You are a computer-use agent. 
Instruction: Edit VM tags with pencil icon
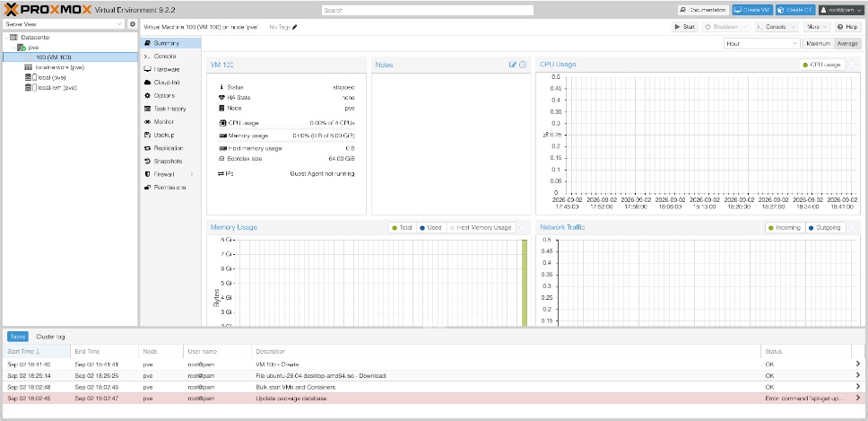click(294, 27)
